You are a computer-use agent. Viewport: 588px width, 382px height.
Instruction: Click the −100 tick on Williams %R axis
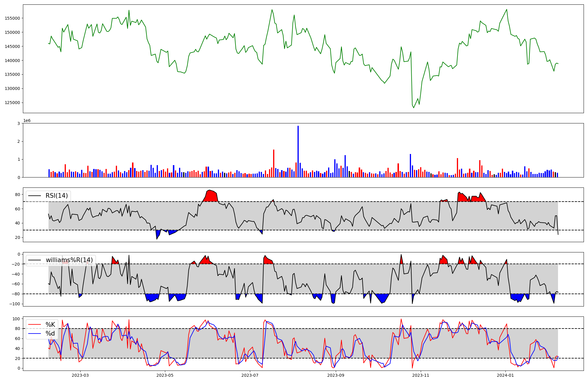14,304
